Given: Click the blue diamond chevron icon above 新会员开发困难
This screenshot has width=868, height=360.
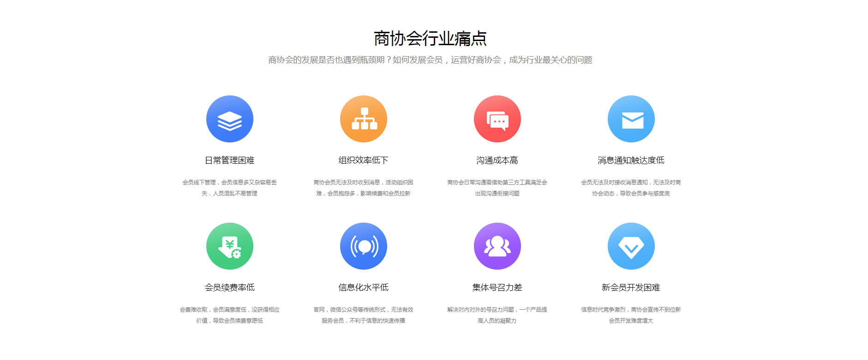Looking at the screenshot, I should click(631, 246).
